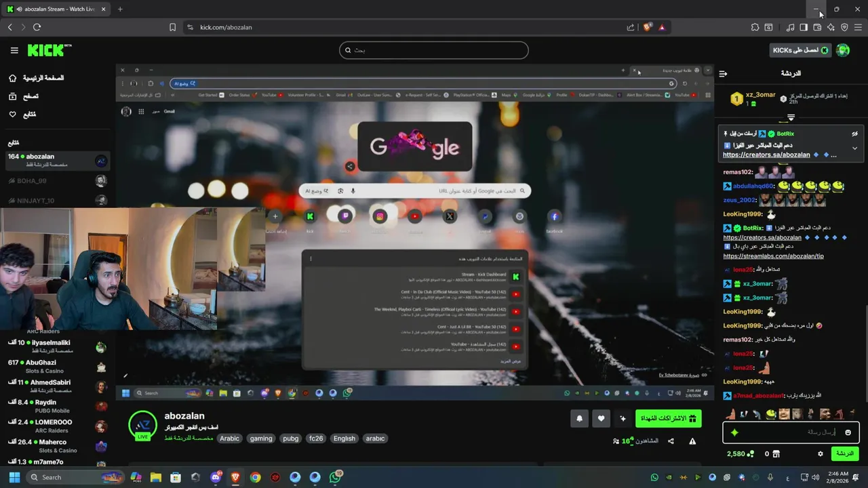Screen dimensions: 868x488
Task: Open streamlabs.com/abozalan/tip link
Action: (x=773, y=256)
